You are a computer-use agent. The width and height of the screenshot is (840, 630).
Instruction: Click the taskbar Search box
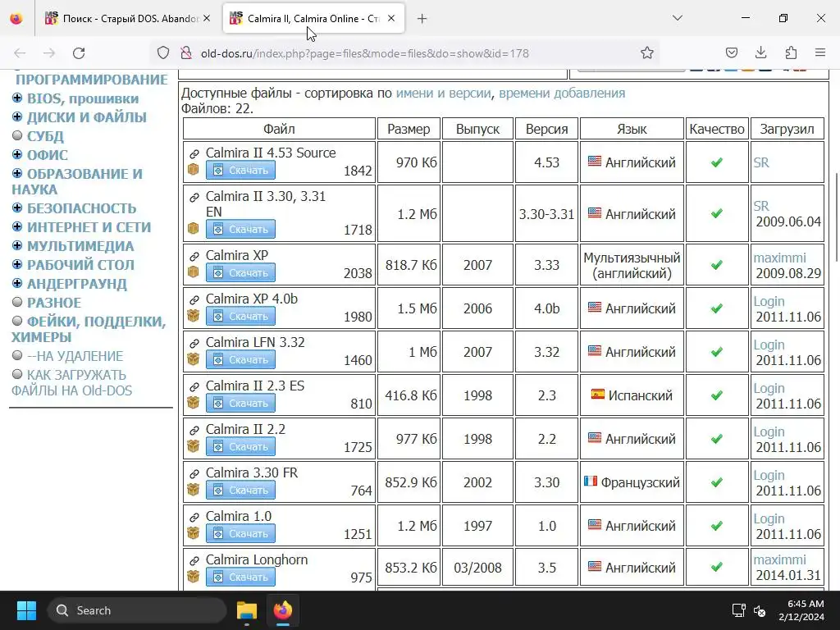(x=137, y=610)
